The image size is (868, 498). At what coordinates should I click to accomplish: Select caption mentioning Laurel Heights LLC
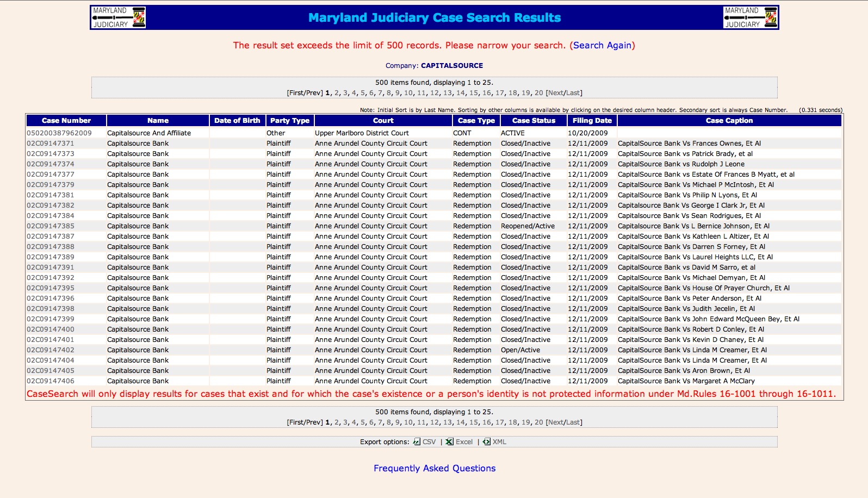pos(695,257)
